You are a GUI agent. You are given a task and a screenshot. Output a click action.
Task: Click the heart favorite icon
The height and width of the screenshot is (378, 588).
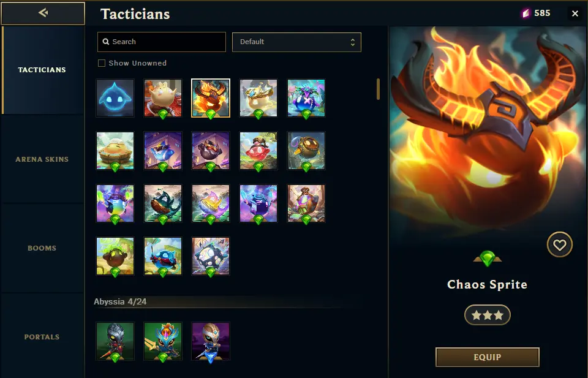[x=559, y=245]
